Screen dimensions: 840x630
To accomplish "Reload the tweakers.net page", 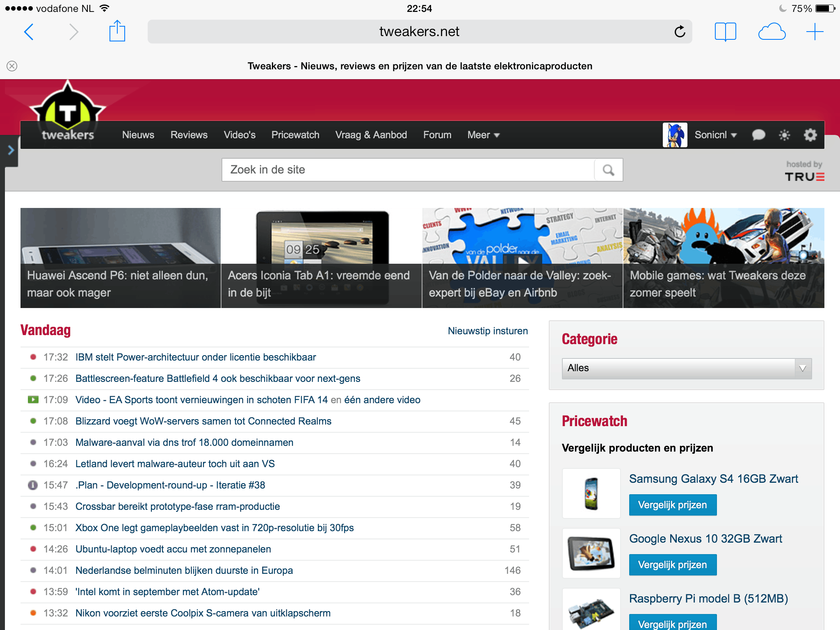I will click(680, 32).
